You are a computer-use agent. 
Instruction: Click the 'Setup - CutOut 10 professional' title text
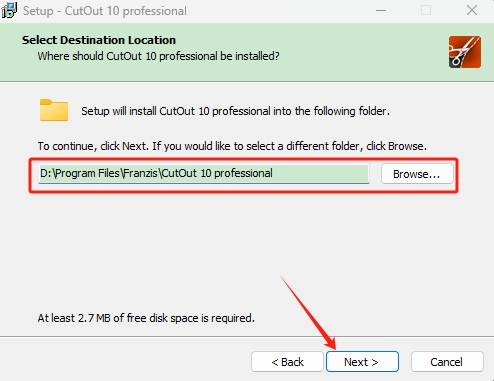pos(105,11)
